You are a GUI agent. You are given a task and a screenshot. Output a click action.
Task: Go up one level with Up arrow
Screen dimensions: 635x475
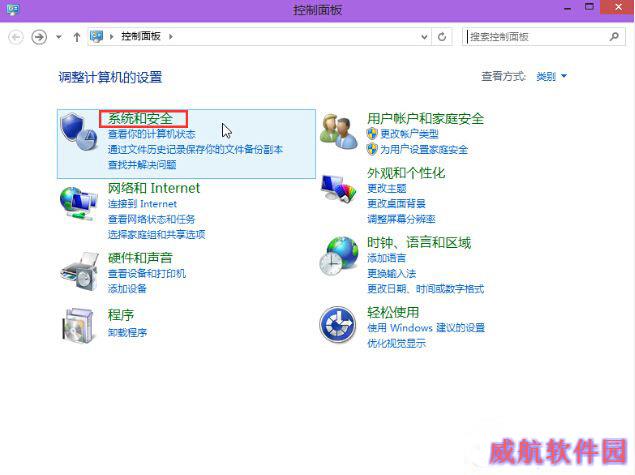pos(77,37)
